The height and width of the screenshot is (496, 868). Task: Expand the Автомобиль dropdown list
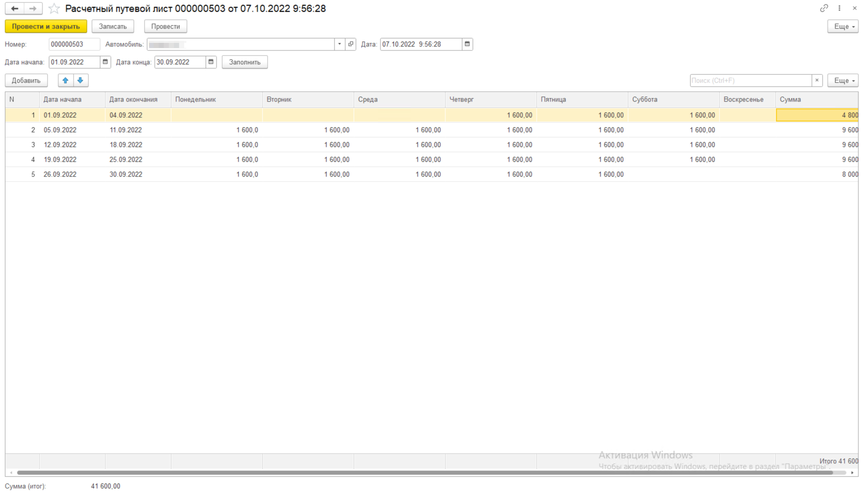coord(340,44)
